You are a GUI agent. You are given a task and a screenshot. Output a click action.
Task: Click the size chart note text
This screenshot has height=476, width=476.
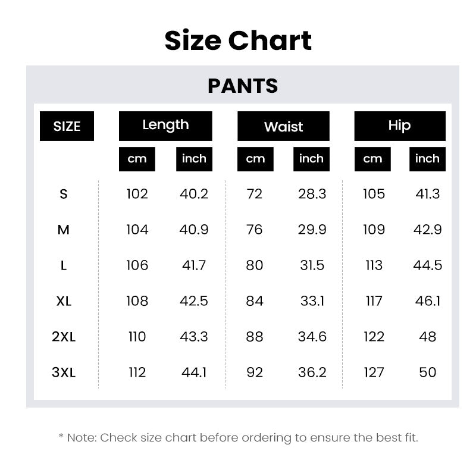tap(238, 438)
